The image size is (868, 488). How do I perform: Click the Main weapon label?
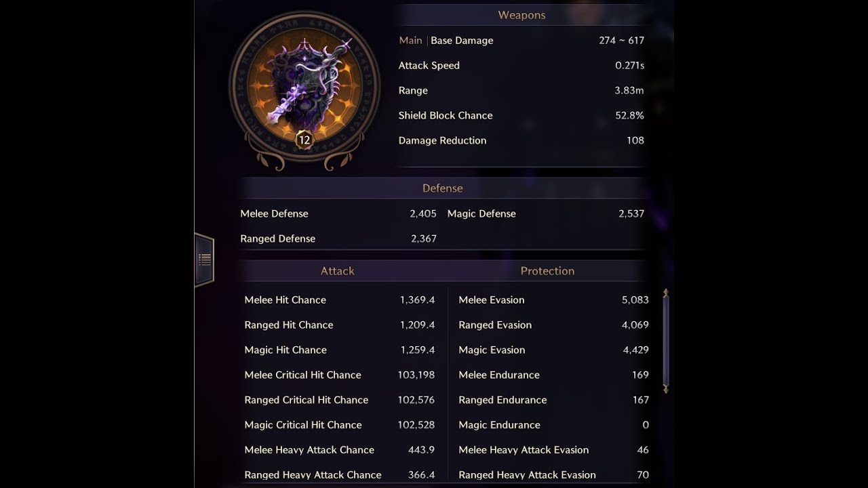click(410, 41)
